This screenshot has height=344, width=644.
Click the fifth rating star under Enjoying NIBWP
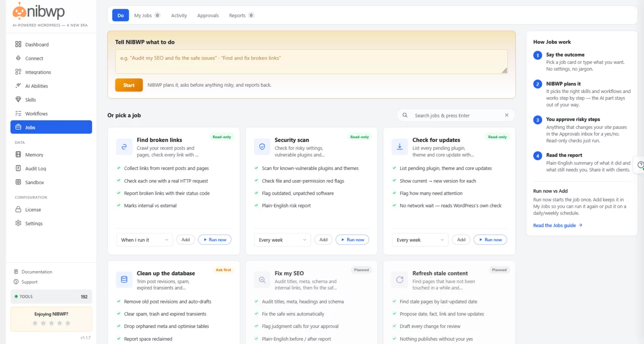(x=68, y=323)
